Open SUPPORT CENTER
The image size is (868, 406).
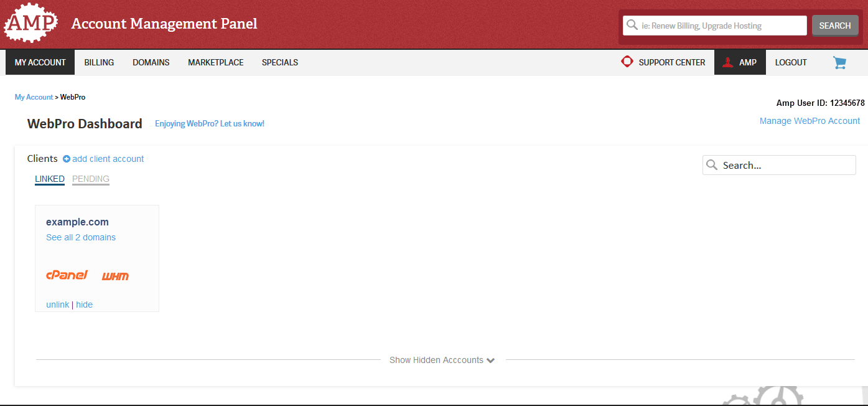[x=663, y=62]
